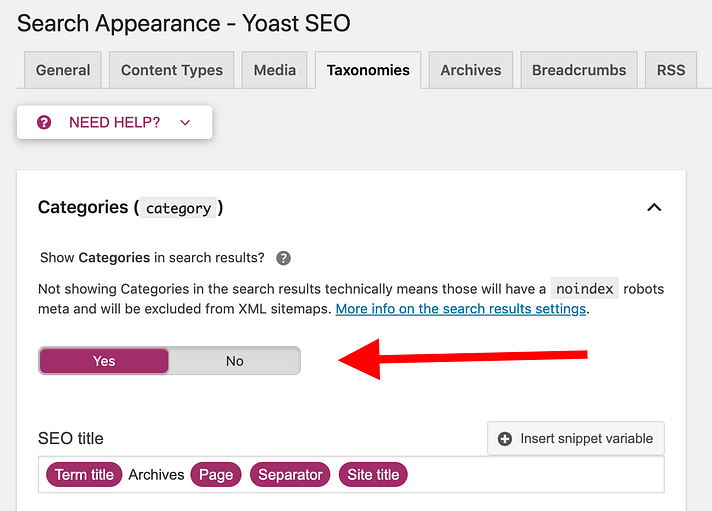This screenshot has width=712, height=511.
Task: Switch to the Breadcrumbs tab
Action: [579, 70]
